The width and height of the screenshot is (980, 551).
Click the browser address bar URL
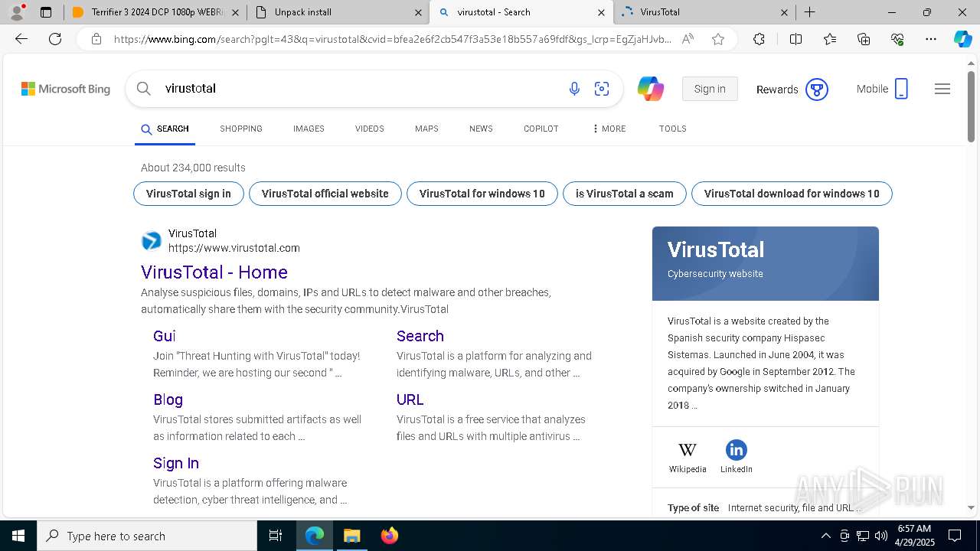point(393,39)
